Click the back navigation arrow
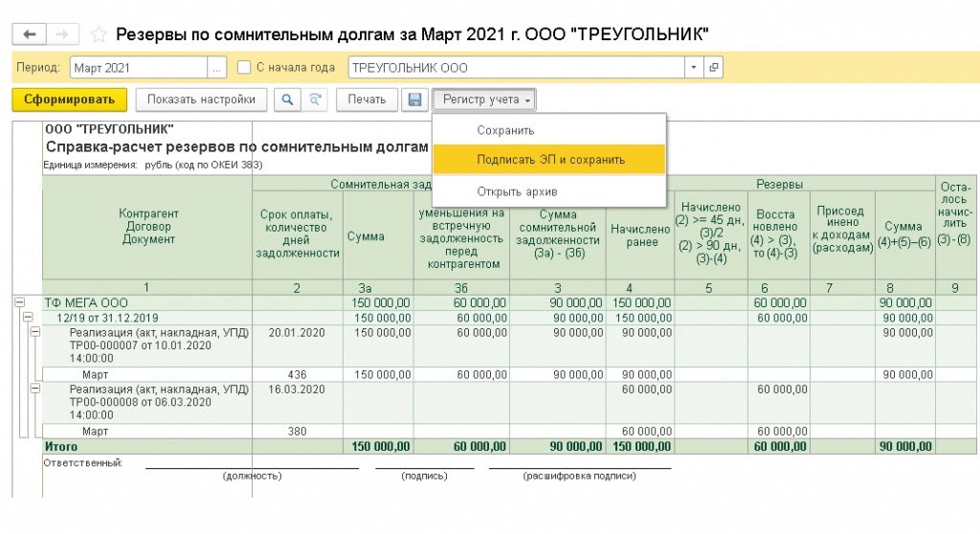The height and width of the screenshot is (534, 980). click(x=29, y=34)
